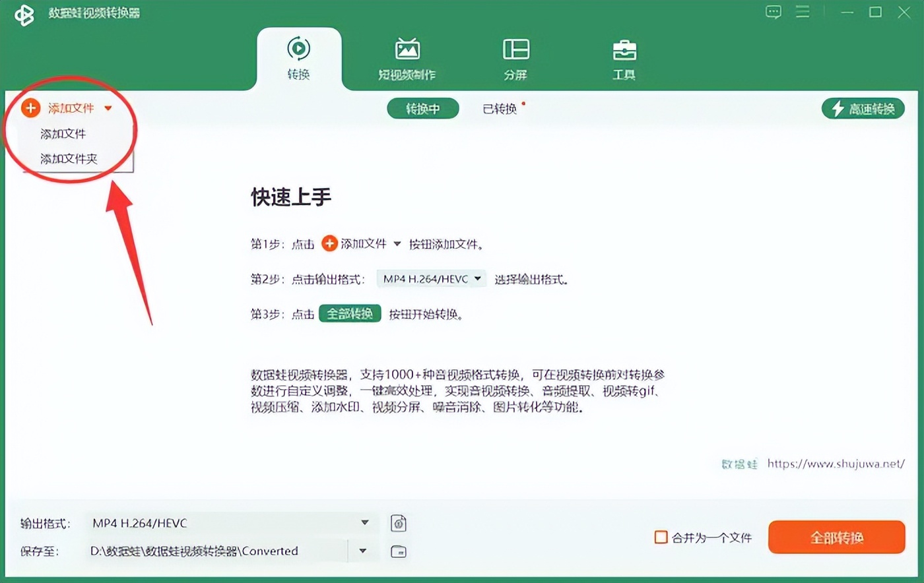Select 添加文件夹 from the menu

(x=68, y=158)
